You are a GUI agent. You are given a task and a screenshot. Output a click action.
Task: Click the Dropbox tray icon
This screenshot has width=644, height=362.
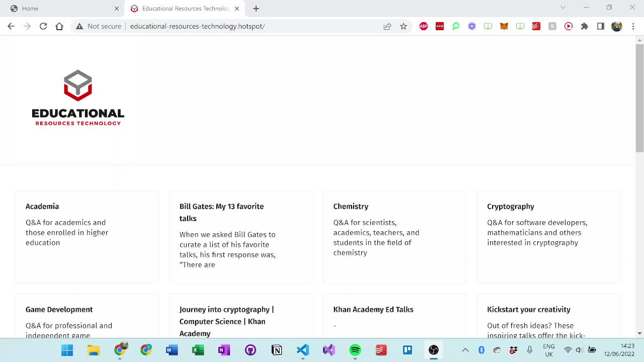coord(513,350)
